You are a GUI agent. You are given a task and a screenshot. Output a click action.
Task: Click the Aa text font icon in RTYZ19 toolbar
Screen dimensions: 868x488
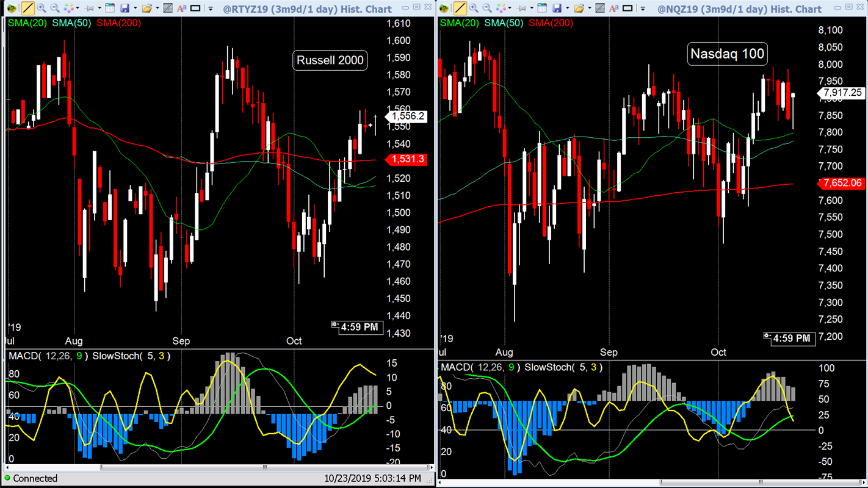tap(181, 9)
